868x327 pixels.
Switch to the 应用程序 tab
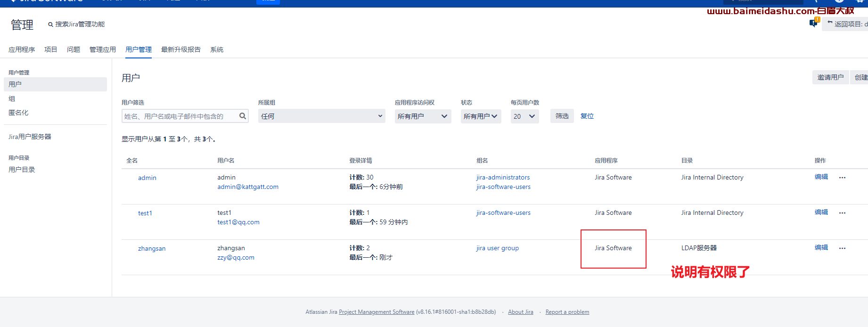pos(22,49)
